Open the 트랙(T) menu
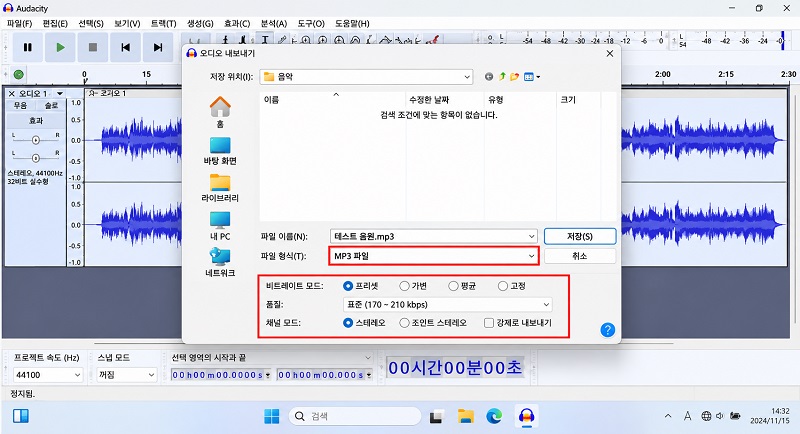The image size is (800, 434). (x=163, y=23)
